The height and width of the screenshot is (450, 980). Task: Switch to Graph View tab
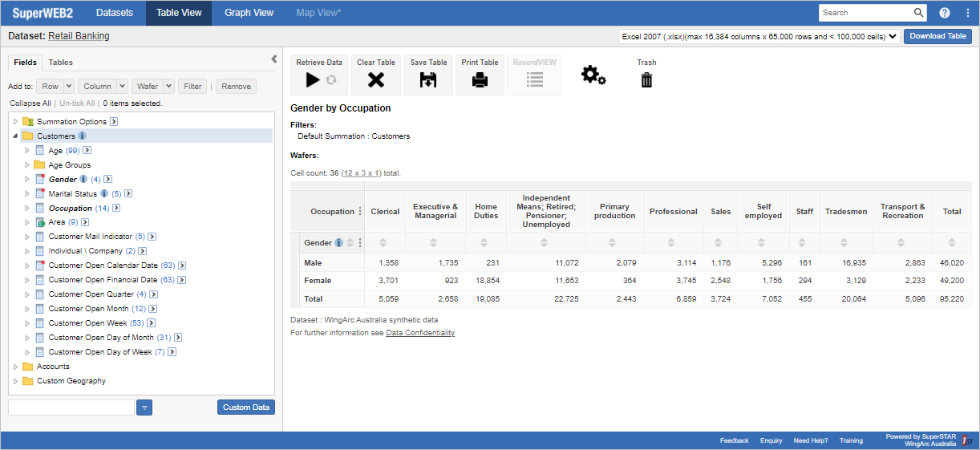[249, 13]
